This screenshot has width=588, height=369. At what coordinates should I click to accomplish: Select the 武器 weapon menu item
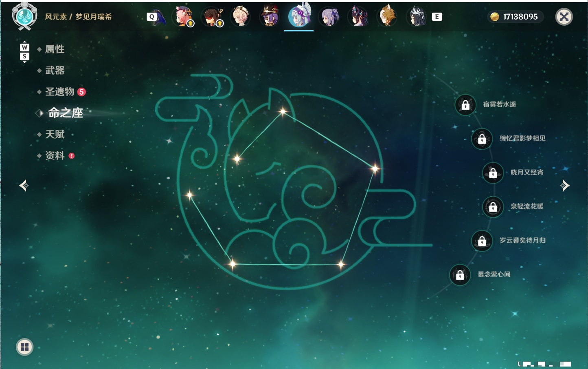55,71
